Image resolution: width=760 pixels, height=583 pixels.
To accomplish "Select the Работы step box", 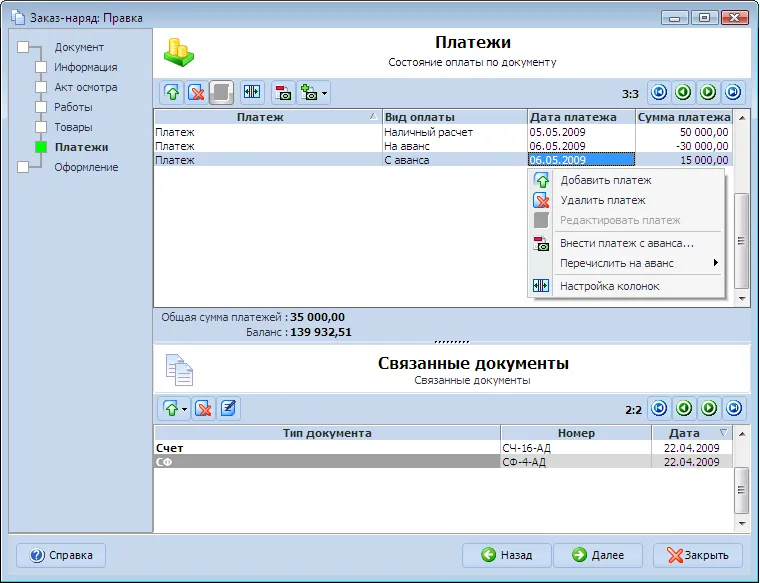I will click(x=41, y=107).
